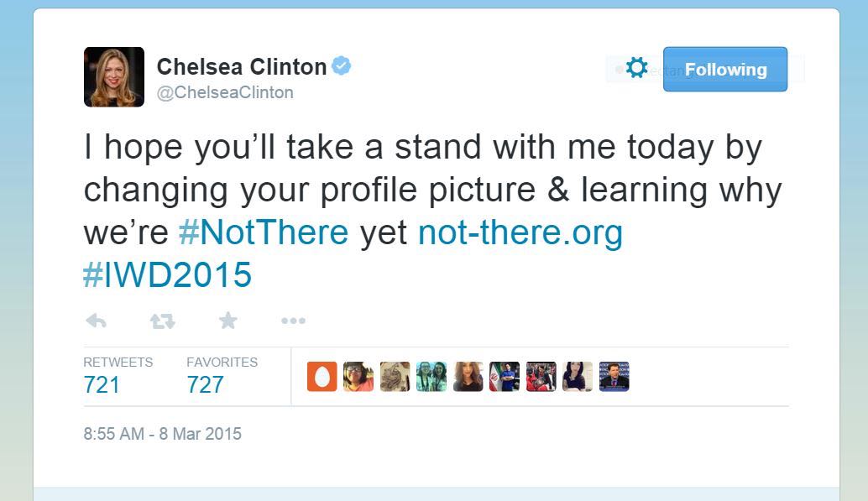This screenshot has height=501, width=868.
Task: Click the orange egg default avatar
Action: pyautogui.click(x=322, y=377)
